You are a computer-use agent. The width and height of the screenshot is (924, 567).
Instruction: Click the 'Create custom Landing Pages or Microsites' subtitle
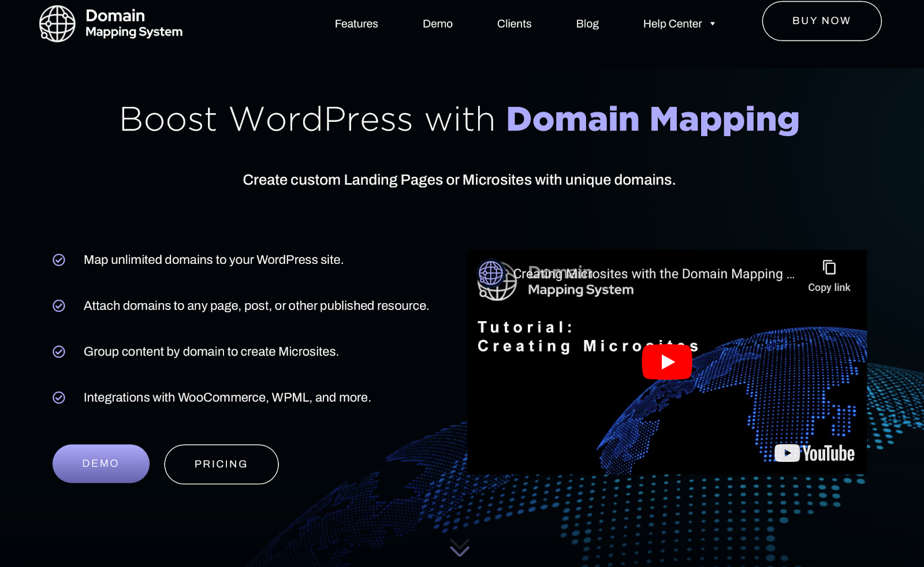coord(459,180)
